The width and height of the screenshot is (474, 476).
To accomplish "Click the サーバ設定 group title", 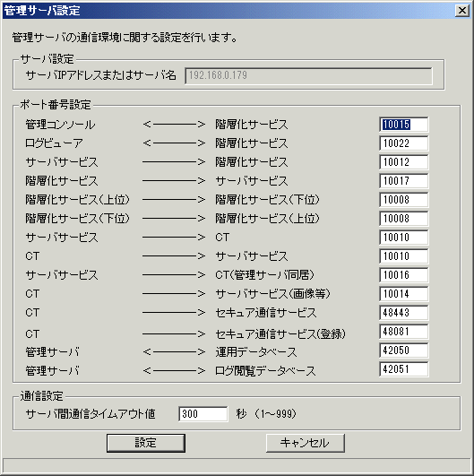I will [x=47, y=59].
